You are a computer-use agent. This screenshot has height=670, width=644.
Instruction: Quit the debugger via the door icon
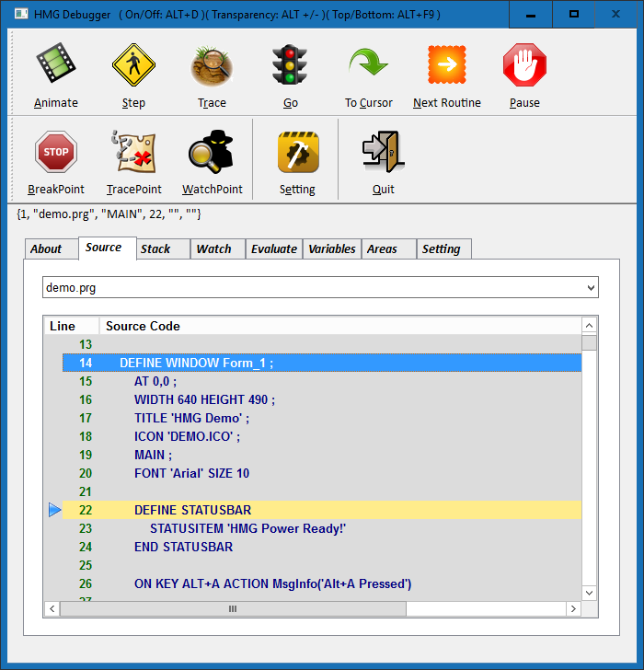[x=383, y=153]
